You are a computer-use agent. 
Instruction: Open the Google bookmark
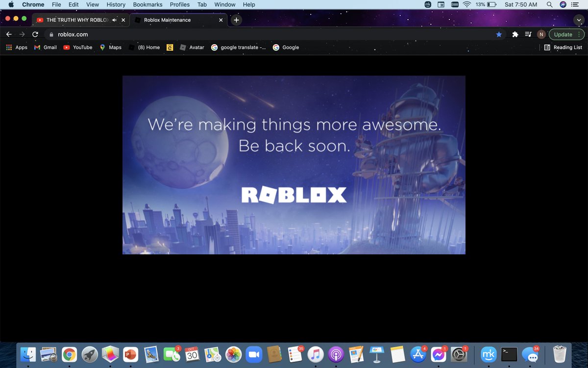[286, 48]
